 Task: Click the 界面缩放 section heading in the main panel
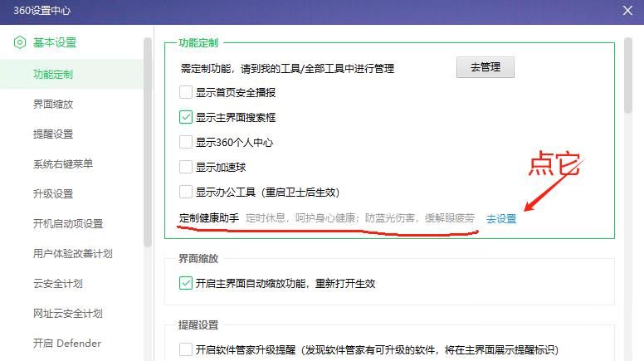click(198, 259)
